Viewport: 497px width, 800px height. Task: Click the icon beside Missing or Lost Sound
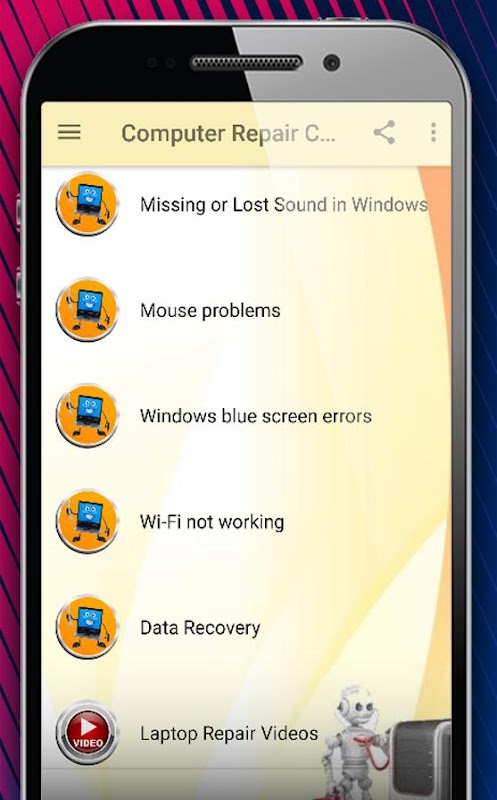tap(87, 204)
